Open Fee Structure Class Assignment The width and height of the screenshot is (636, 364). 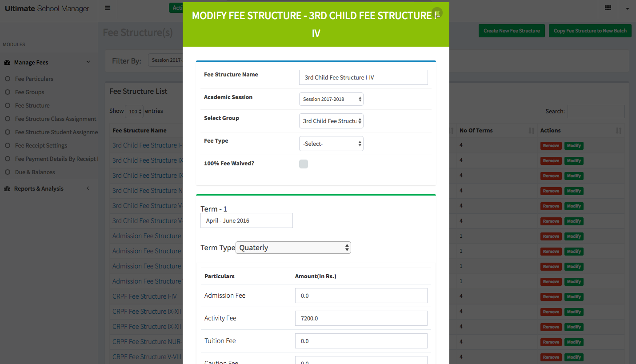click(56, 119)
